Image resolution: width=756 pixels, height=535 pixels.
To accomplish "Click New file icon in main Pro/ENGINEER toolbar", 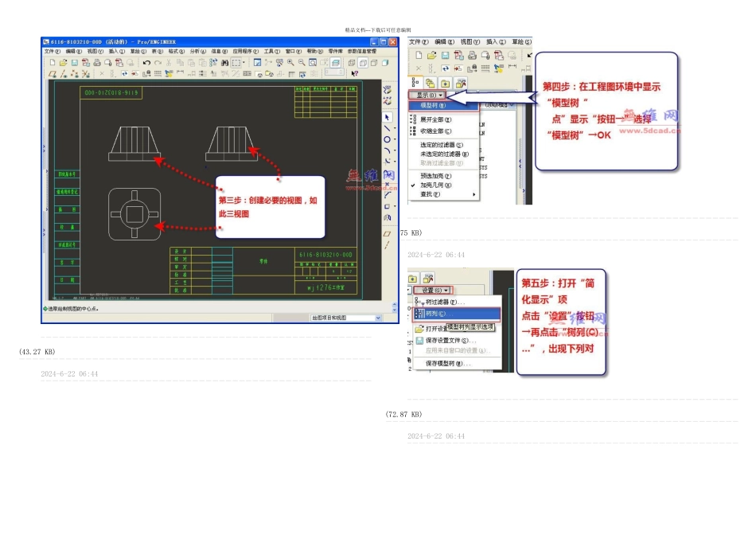I will pyautogui.click(x=52, y=63).
